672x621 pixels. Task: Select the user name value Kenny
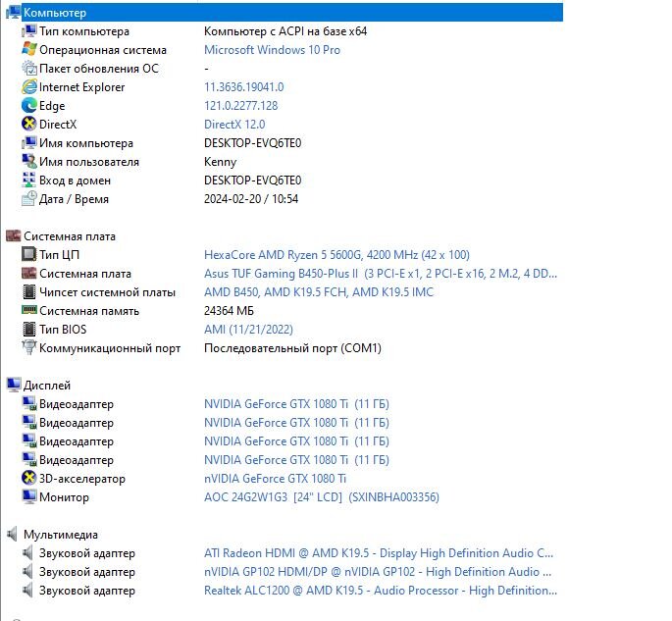221,162
